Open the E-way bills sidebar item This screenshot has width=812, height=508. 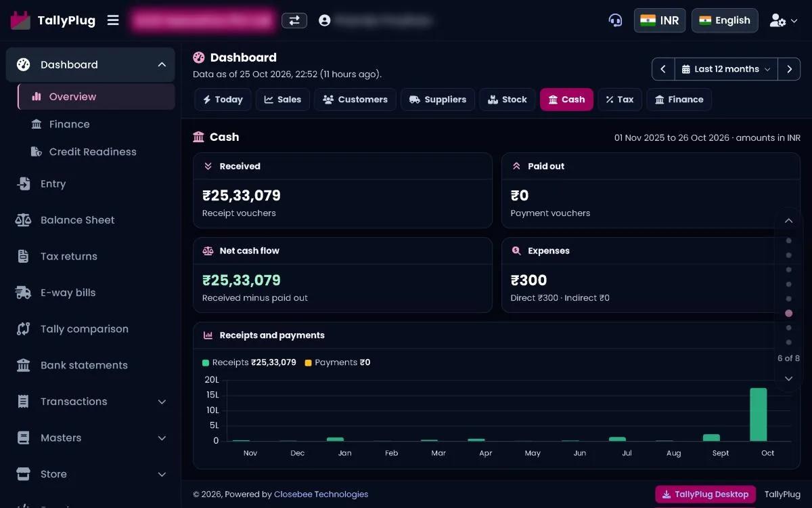coord(91,293)
